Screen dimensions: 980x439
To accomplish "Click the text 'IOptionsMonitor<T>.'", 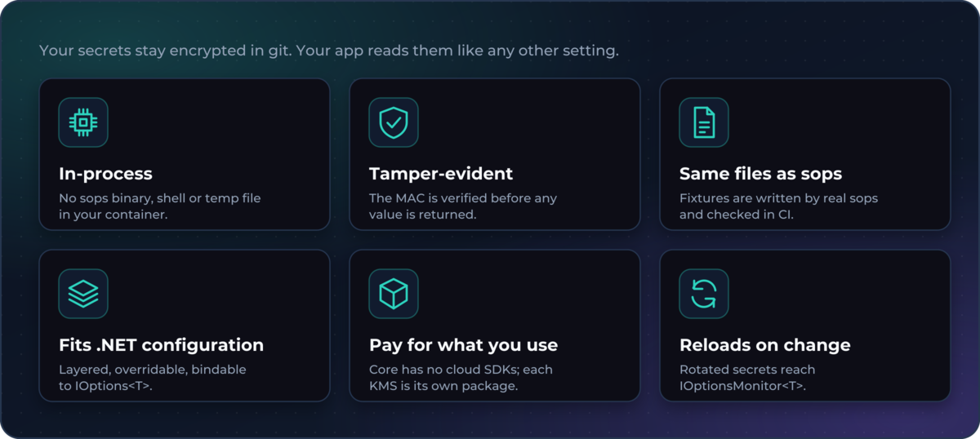I will [742, 386].
